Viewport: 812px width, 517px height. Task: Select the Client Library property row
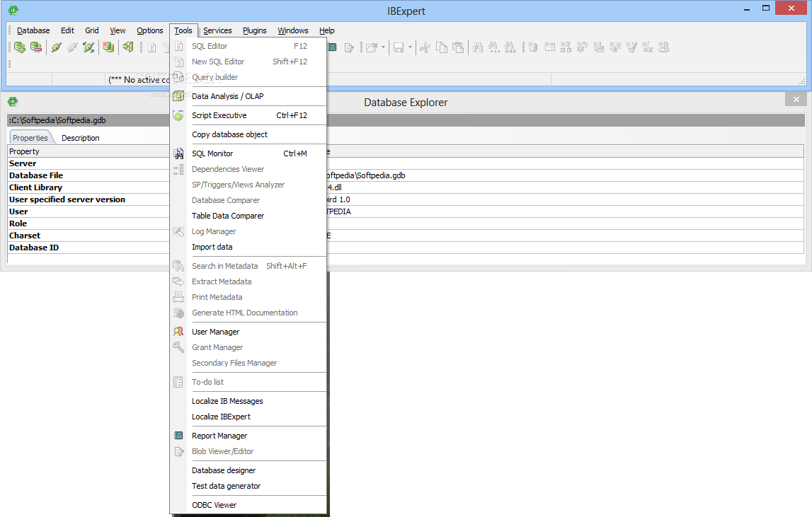[406, 187]
